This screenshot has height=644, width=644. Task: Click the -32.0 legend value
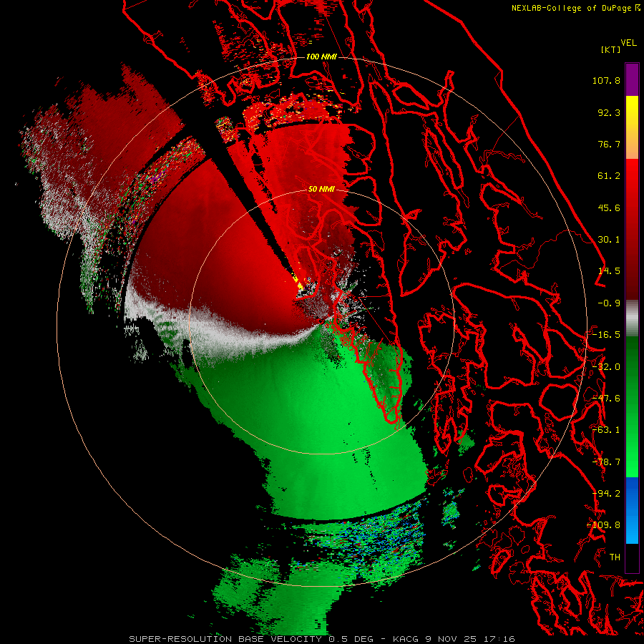pyautogui.click(x=606, y=367)
